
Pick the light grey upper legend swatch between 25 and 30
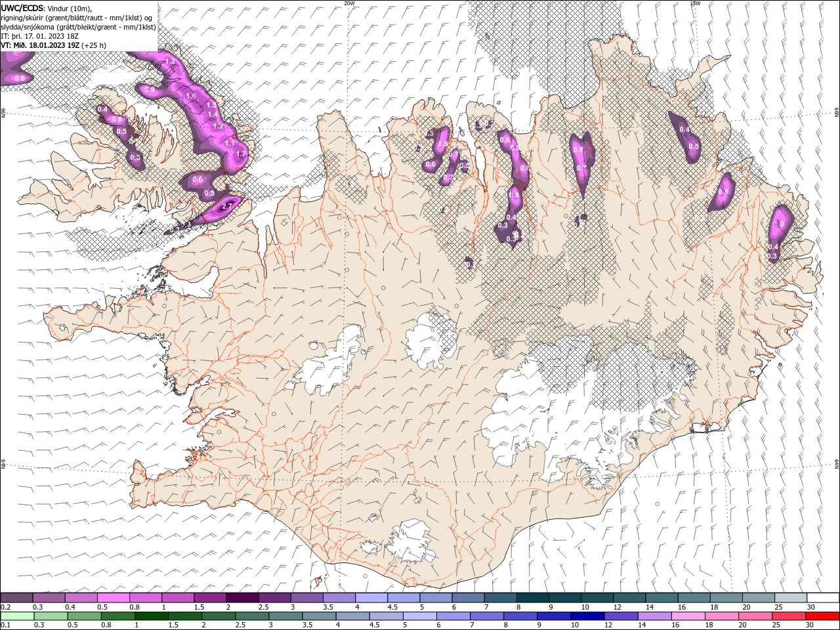(791, 597)
